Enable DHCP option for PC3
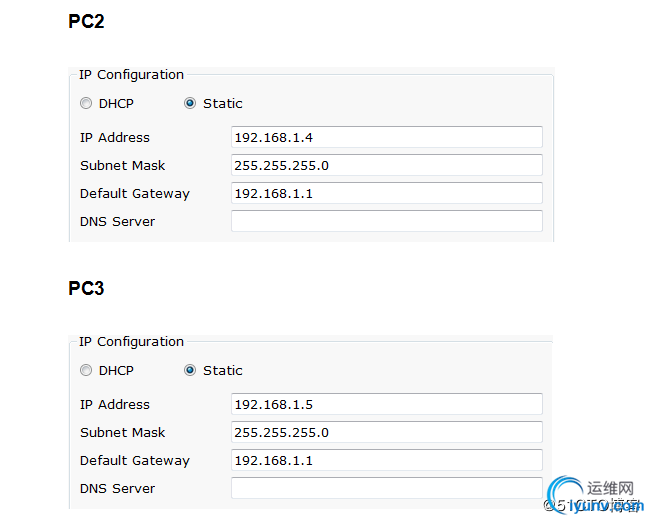 tap(86, 370)
